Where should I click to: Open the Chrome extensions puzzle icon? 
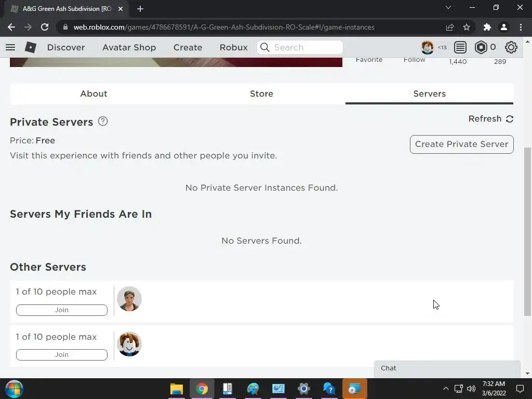pyautogui.click(x=487, y=27)
